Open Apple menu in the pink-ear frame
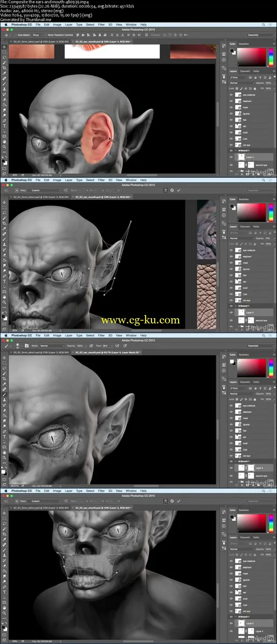Viewport: 277px width, 644px height. coord(6,25)
